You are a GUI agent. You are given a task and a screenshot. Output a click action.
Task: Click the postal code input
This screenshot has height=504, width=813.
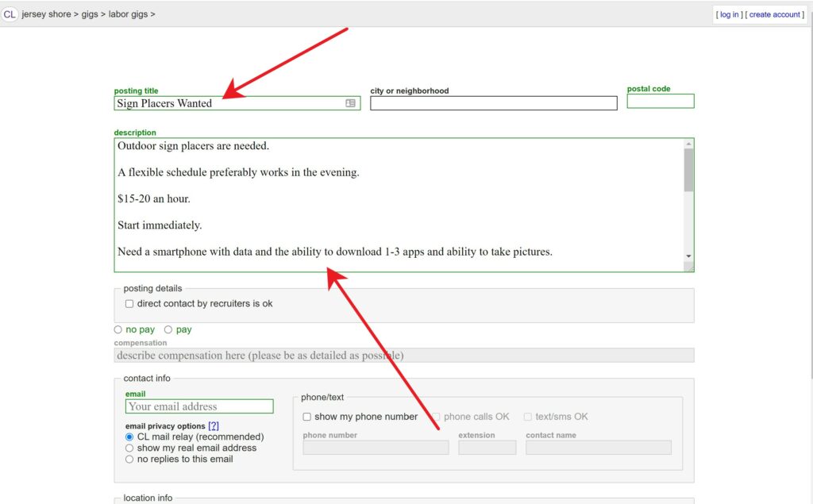click(x=661, y=101)
